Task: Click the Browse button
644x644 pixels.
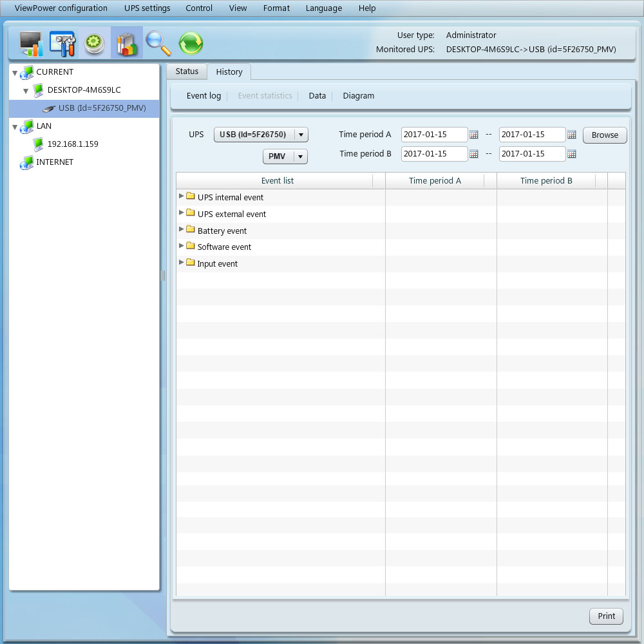Action: click(605, 135)
